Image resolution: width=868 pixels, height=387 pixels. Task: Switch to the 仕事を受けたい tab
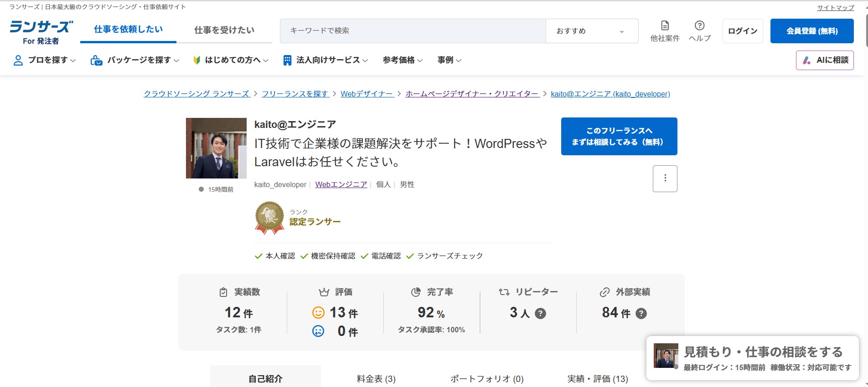tap(224, 30)
